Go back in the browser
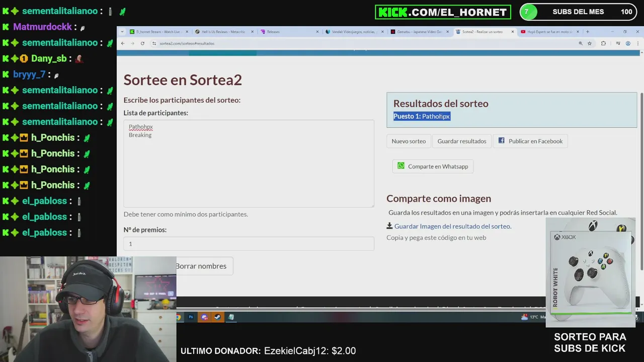 tap(123, 43)
